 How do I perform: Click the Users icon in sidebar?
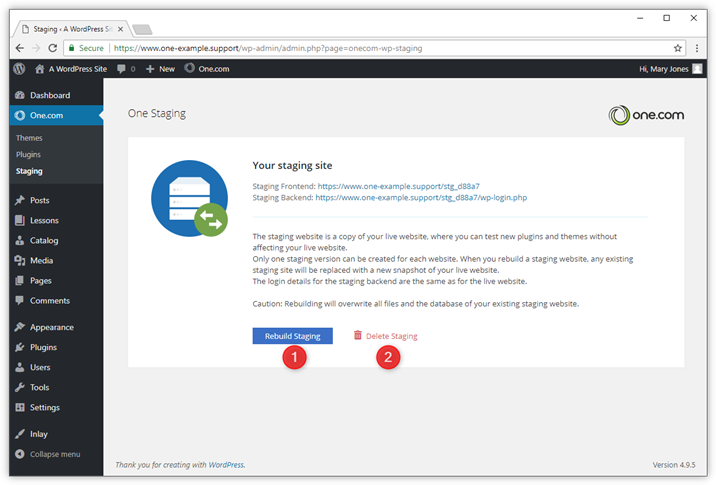coord(20,367)
